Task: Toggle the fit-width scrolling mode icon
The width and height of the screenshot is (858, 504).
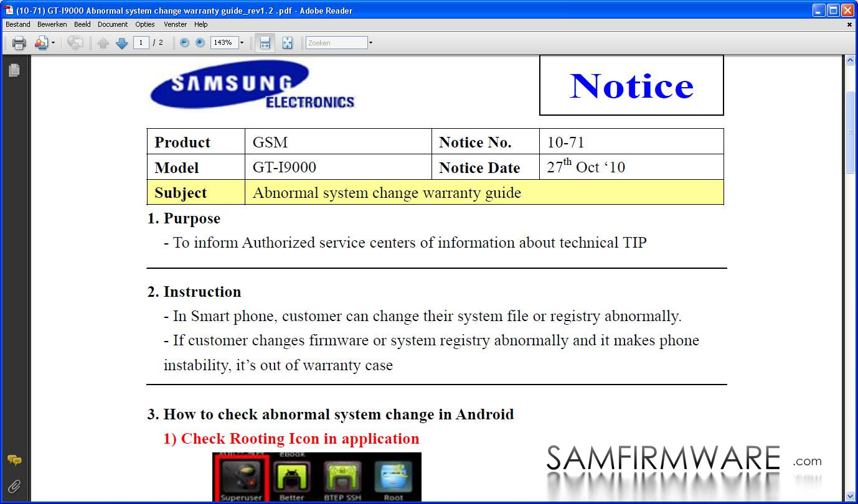Action: (x=265, y=43)
